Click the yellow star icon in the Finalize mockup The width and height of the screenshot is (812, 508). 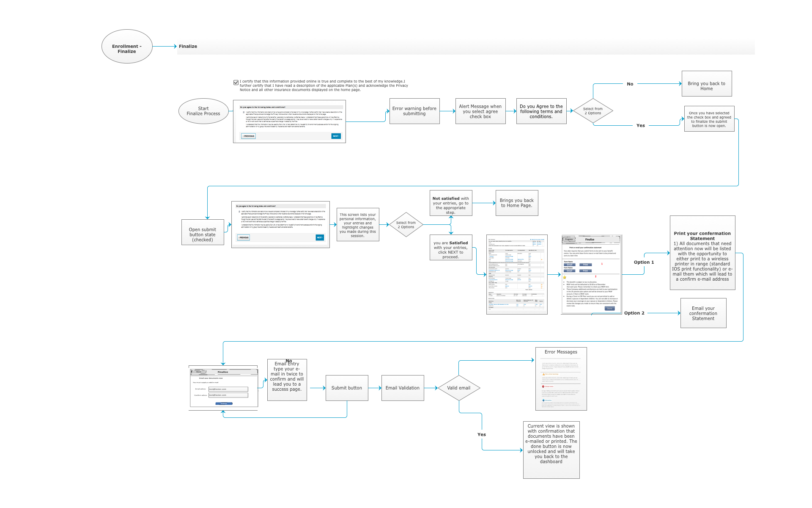(x=565, y=277)
